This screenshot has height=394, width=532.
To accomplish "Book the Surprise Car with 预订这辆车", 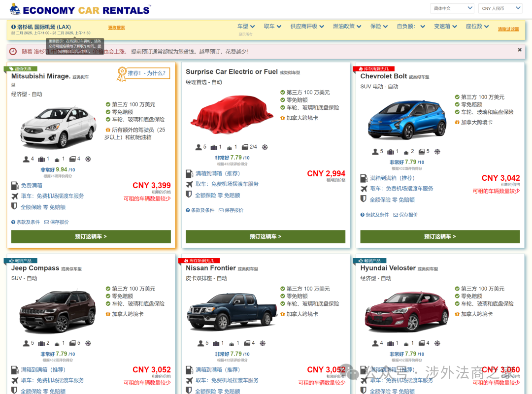I will tap(266, 236).
